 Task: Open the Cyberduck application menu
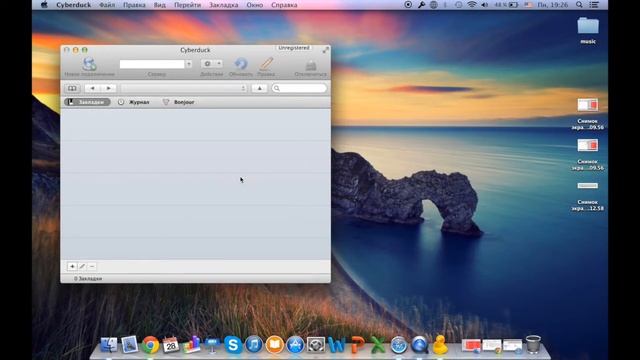coord(73,5)
